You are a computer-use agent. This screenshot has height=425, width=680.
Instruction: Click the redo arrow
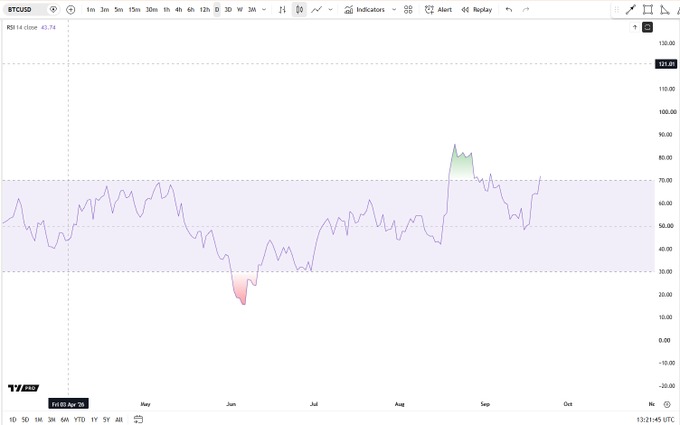click(x=526, y=10)
